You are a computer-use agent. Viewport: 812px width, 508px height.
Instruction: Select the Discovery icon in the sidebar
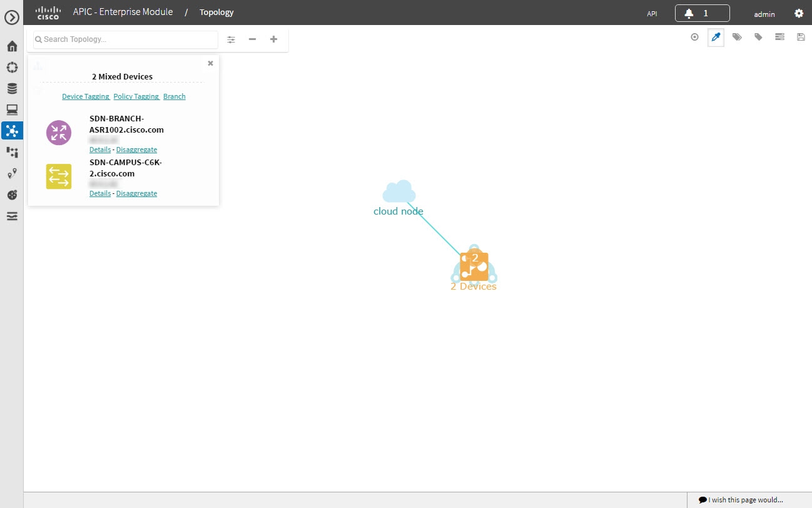click(12, 67)
